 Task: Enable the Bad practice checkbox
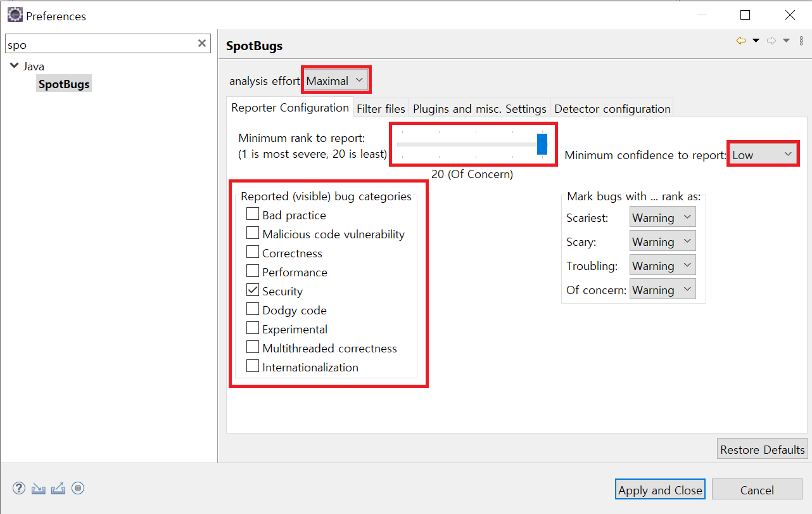coord(253,214)
